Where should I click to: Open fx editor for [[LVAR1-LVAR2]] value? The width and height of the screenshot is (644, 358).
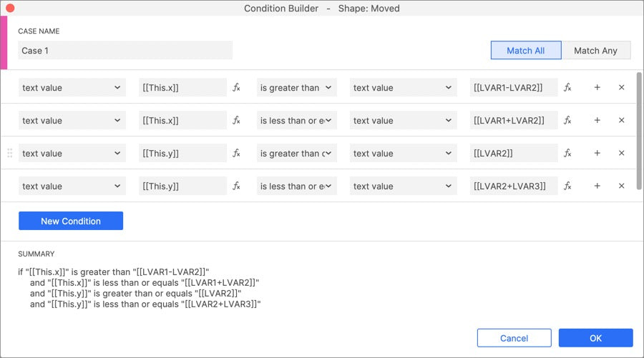[567, 88]
